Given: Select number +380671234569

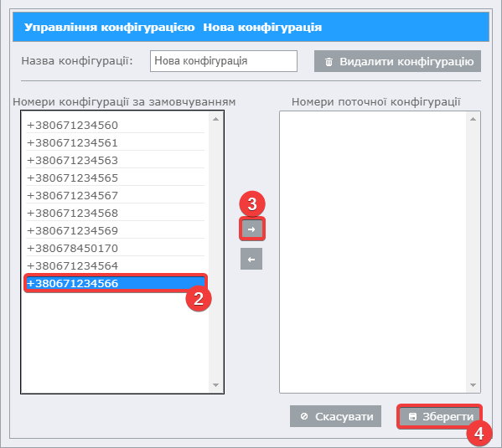Looking at the screenshot, I should (116, 231).
